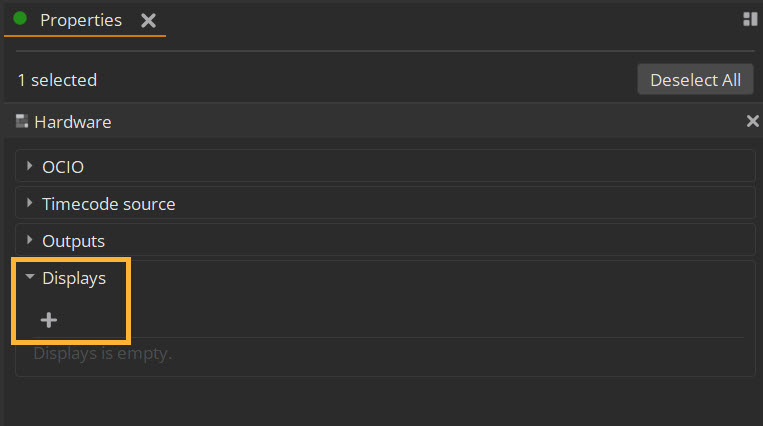The width and height of the screenshot is (763, 426).
Task: Collapse the Displays section arrow
Action: coord(30,277)
